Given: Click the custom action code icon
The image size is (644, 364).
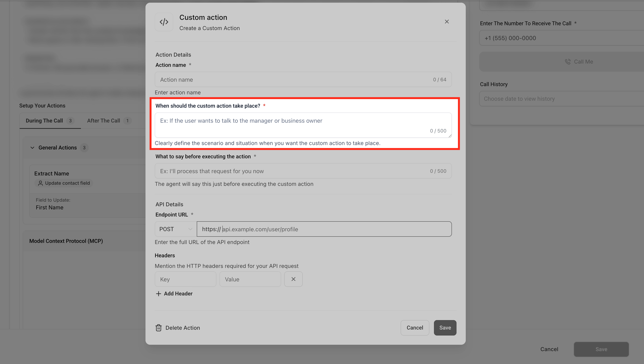Looking at the screenshot, I should point(164,22).
